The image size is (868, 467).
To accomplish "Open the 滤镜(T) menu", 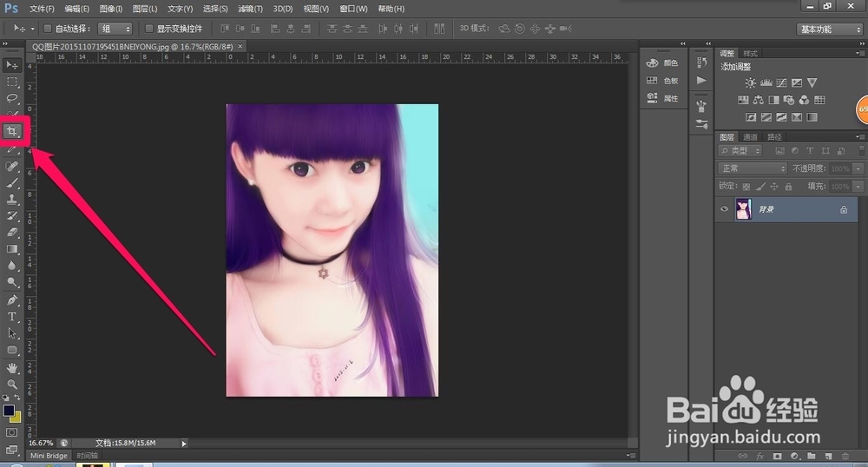I will [250, 9].
